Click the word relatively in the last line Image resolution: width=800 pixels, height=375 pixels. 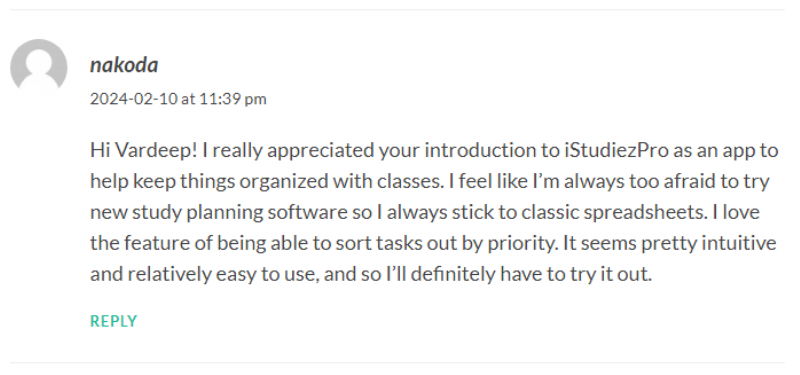168,274
